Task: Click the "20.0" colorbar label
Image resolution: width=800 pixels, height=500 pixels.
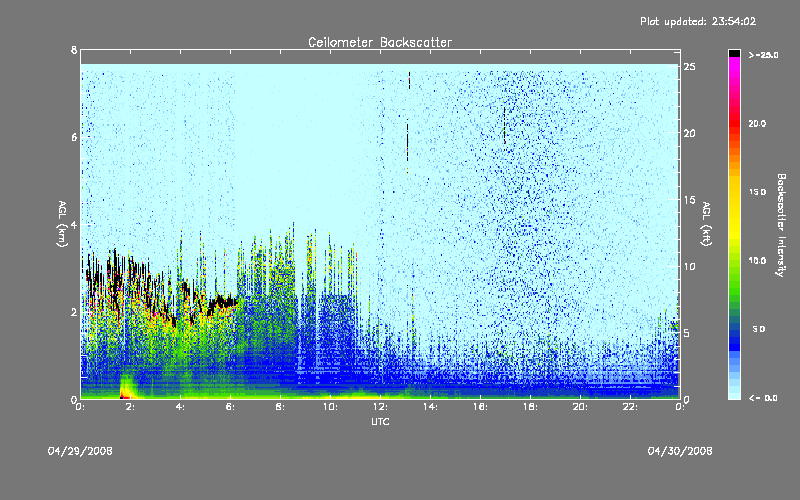Action: point(757,124)
